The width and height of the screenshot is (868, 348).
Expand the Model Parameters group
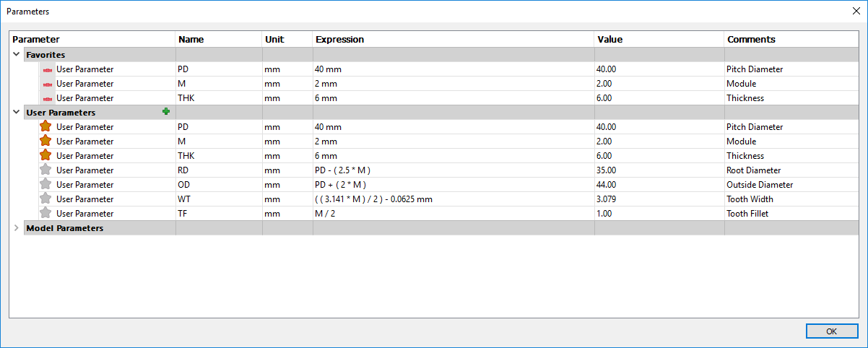coord(17,227)
